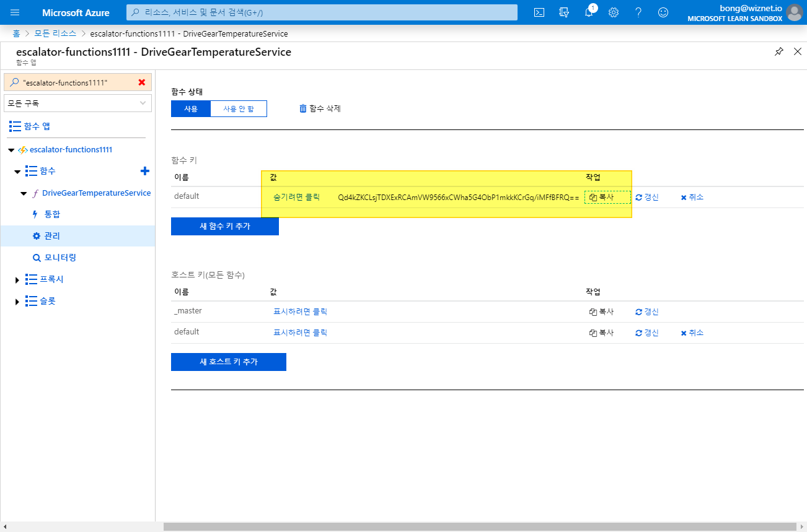This screenshot has height=532, width=807.
Task: Copy the _master host key
Action: [x=601, y=312]
